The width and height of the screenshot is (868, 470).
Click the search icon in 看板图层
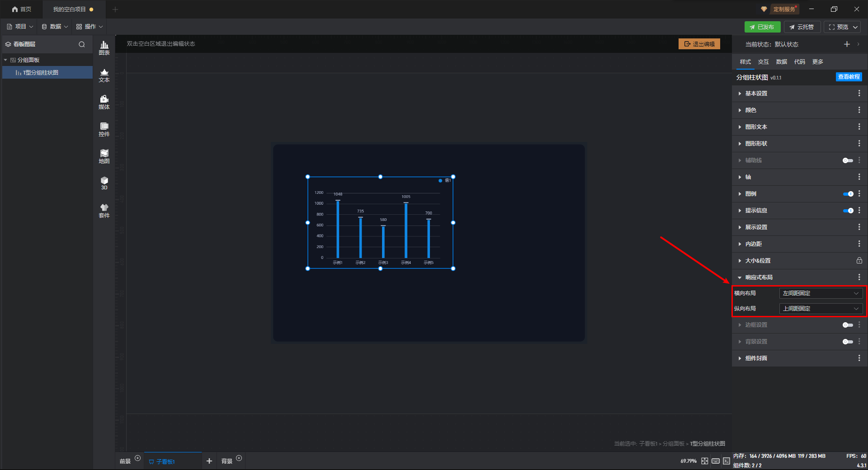tap(82, 44)
